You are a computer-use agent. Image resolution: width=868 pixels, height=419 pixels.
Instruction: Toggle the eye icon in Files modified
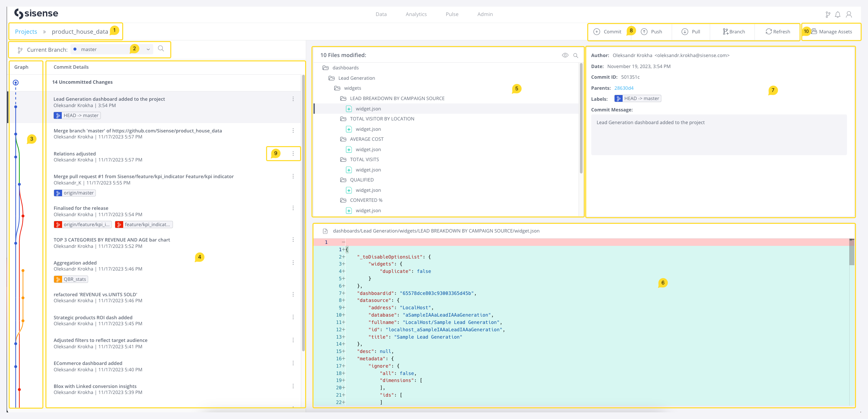[x=565, y=55]
